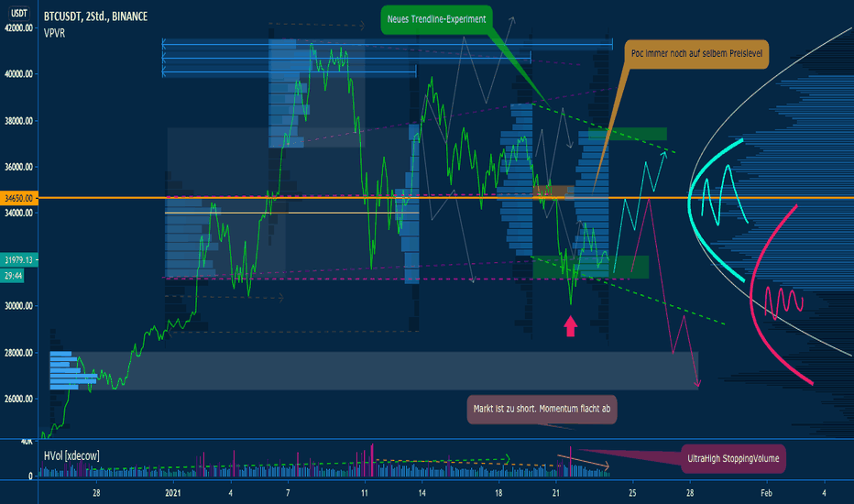Click the 'Markt ist zu short. Momentum flacht ab' note
Image resolution: width=854 pixels, height=504 pixels.
[x=542, y=409]
